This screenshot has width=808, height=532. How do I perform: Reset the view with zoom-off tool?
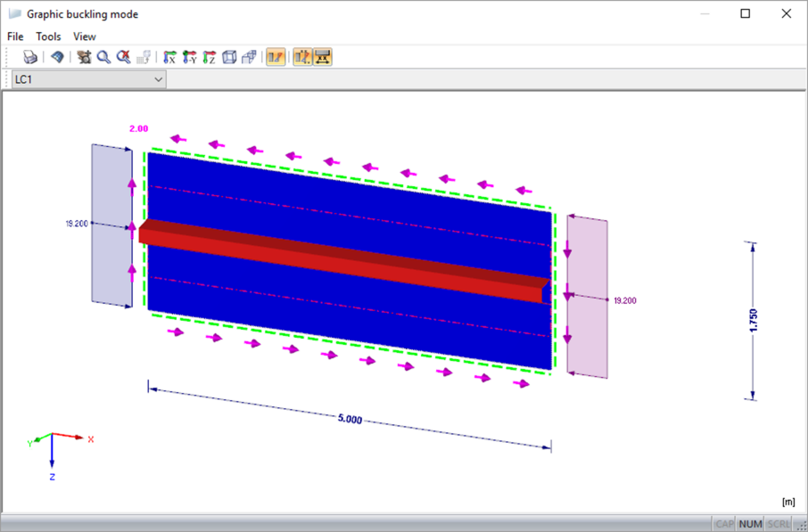point(123,57)
